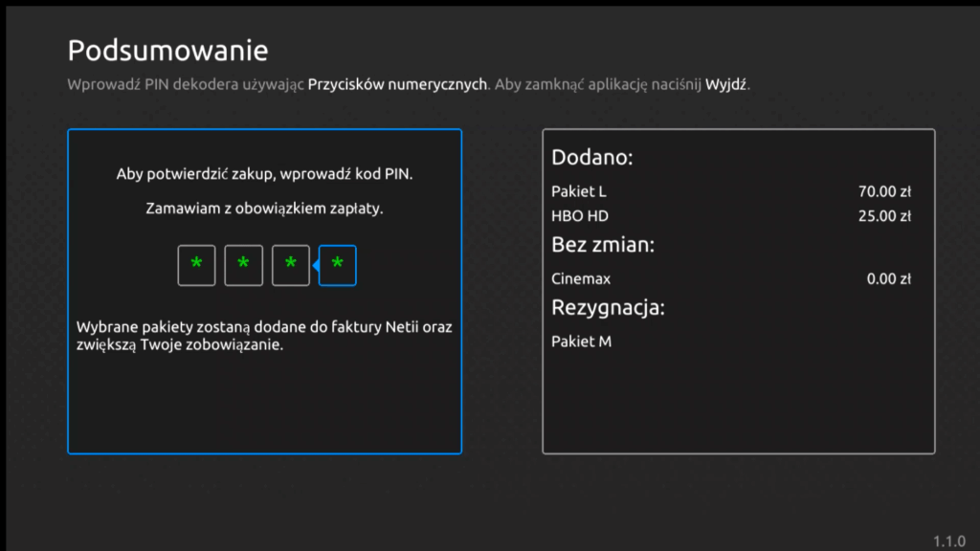Image resolution: width=980 pixels, height=551 pixels.
Task: Click the 'Rezygnacja:' section heading
Action: [x=608, y=308]
